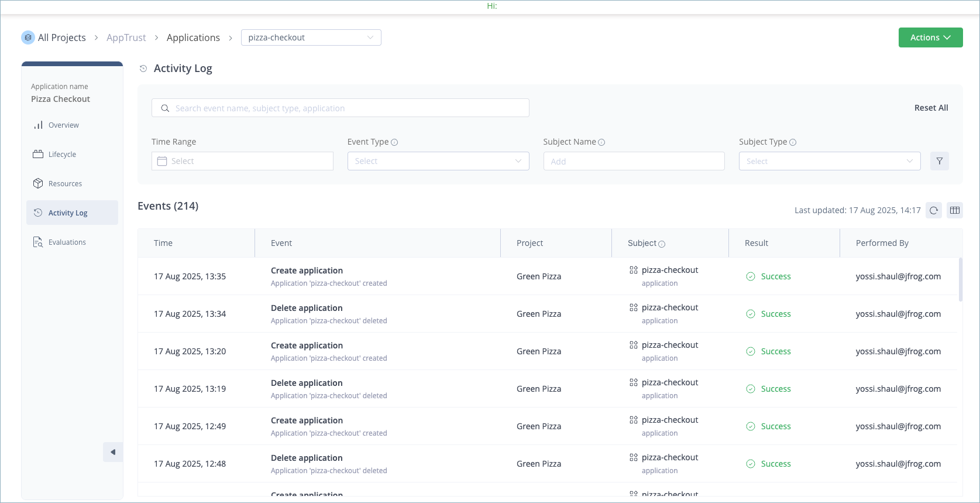Click 'Green Pizza' in the 13:20 row

click(539, 351)
